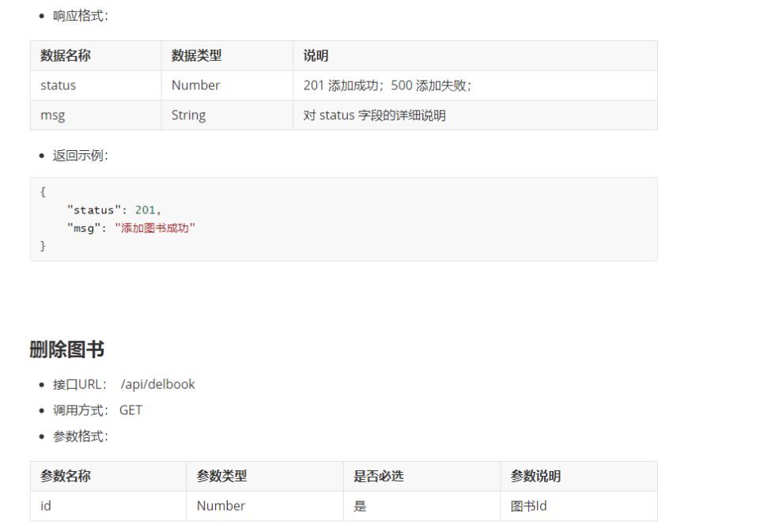Screen dimensions: 760x532
Task: Click the String data type cell
Action: (227, 115)
